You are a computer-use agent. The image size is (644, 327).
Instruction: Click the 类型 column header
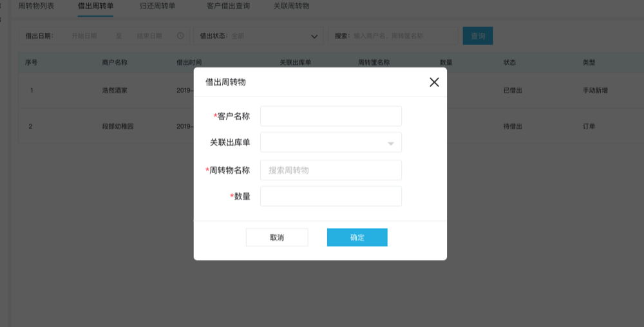tap(589, 62)
